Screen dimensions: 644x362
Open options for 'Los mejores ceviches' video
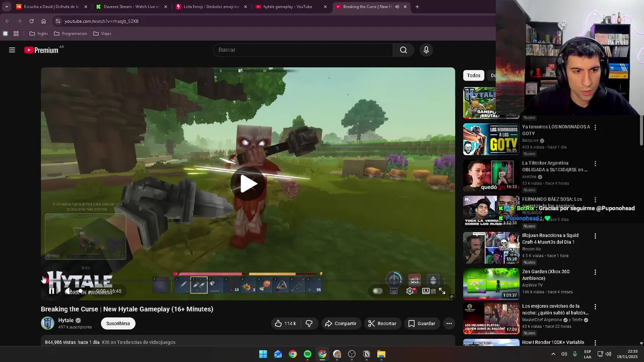pos(595,307)
